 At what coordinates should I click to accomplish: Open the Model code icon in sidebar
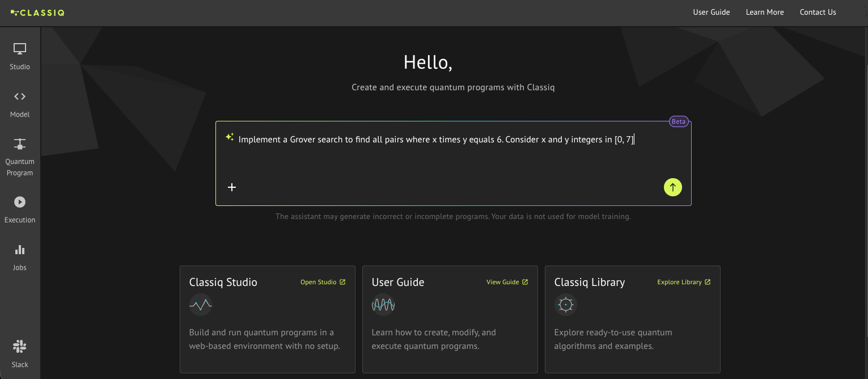(20, 96)
